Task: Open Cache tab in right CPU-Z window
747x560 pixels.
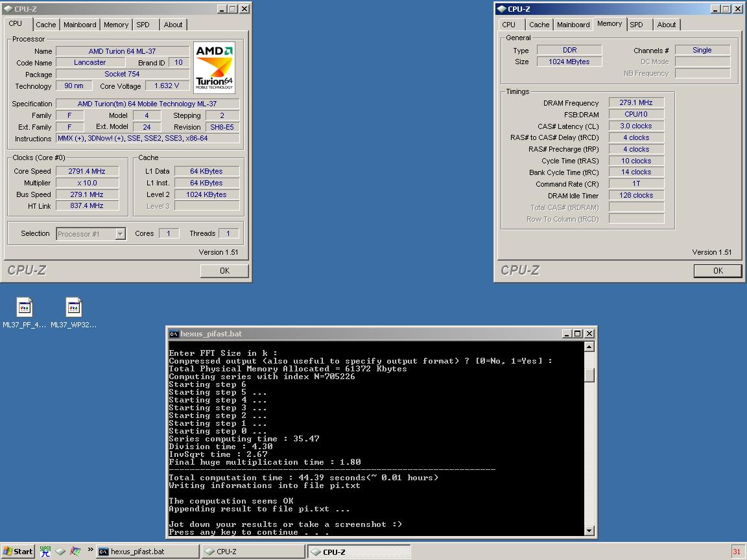Action: 539,25
